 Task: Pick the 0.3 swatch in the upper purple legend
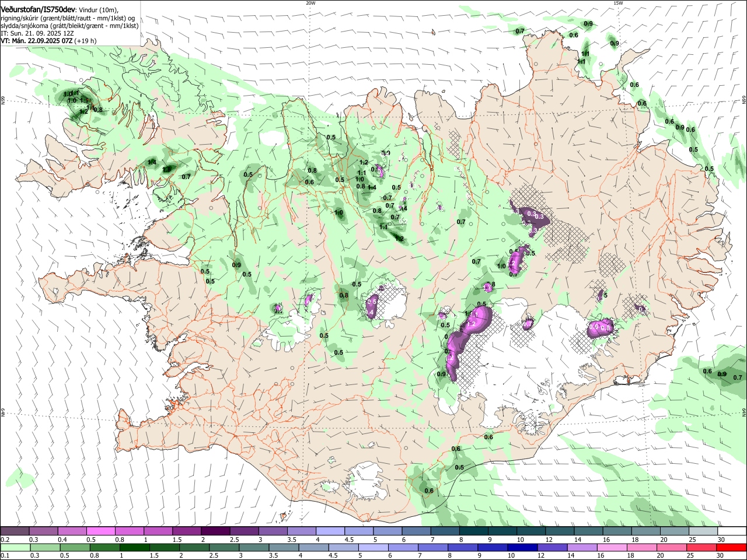(43, 531)
